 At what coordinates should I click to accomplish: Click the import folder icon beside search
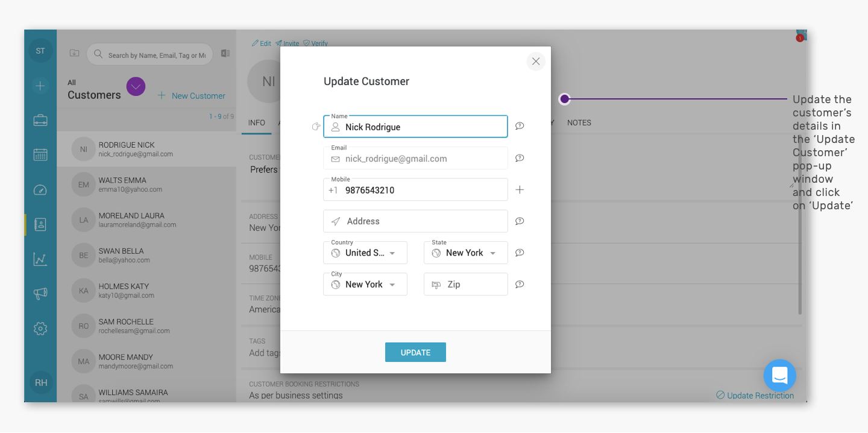click(75, 53)
